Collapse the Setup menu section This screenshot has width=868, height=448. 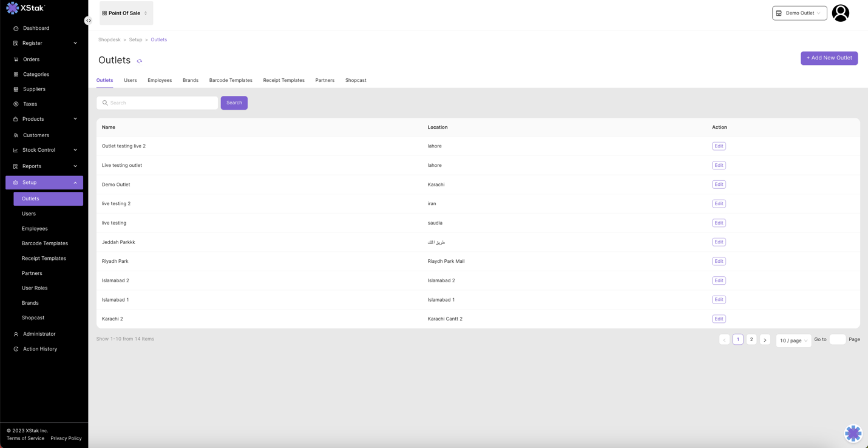point(75,183)
